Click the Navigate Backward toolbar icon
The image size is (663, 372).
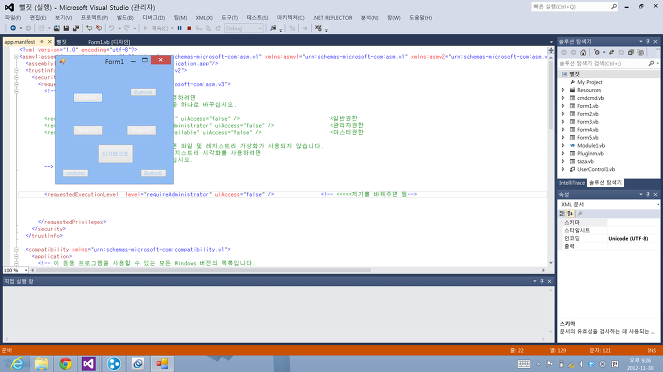(x=13, y=28)
